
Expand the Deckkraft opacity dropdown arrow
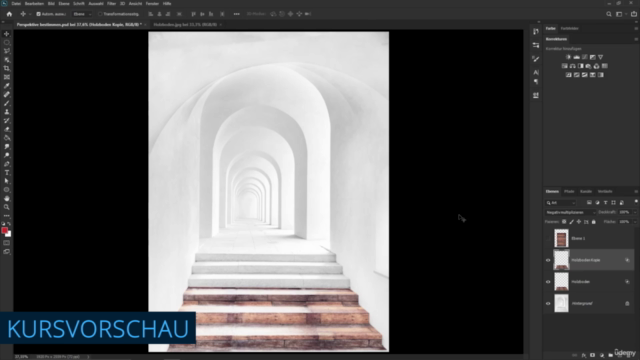tap(634, 212)
